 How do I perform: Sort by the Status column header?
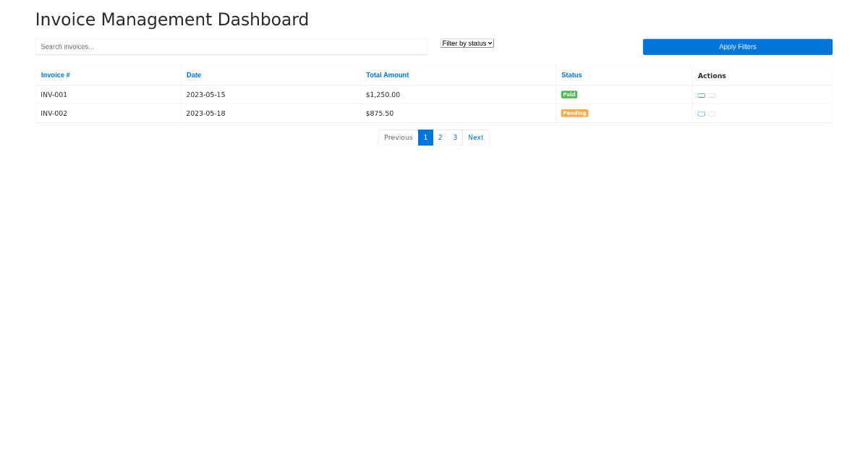tap(571, 75)
